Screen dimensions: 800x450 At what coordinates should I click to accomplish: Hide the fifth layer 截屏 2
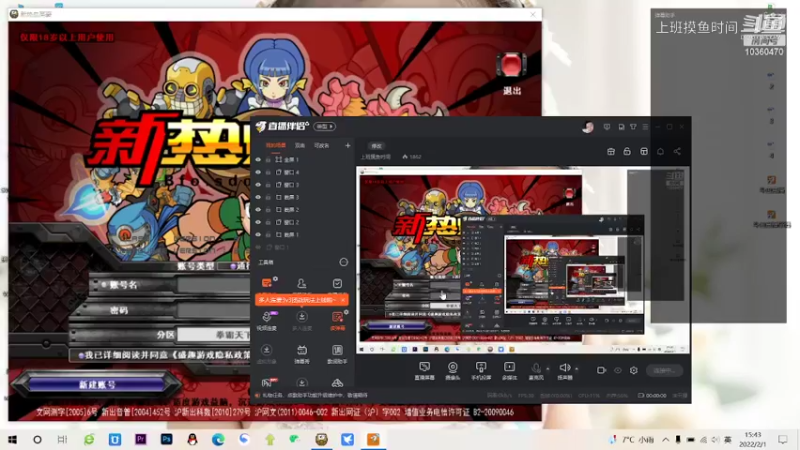click(258, 210)
